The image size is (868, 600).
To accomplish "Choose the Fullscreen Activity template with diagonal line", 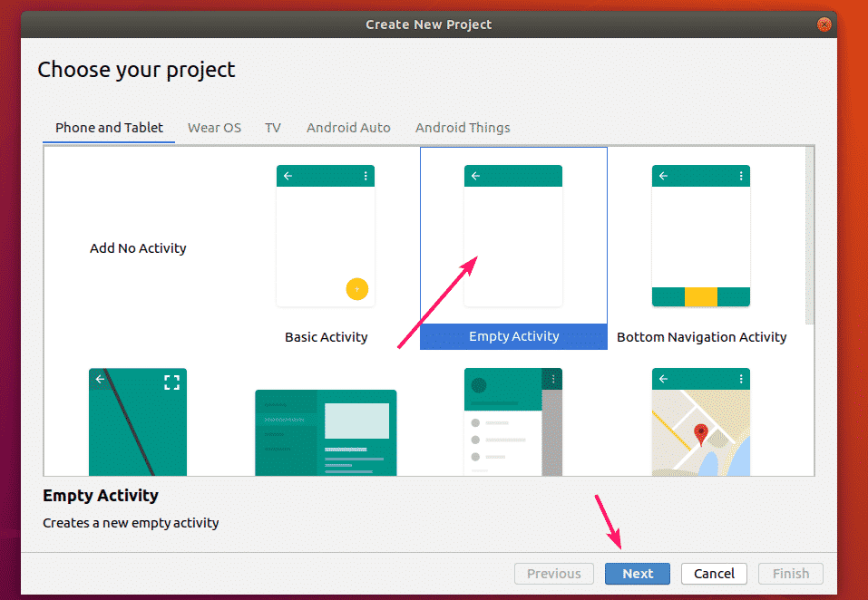I will (138, 422).
